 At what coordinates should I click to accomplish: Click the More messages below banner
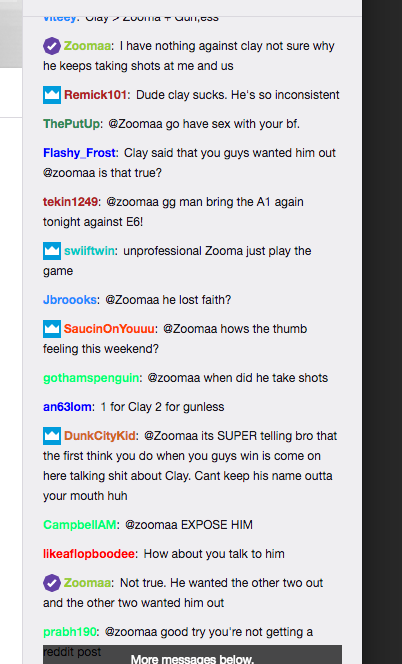(192, 655)
